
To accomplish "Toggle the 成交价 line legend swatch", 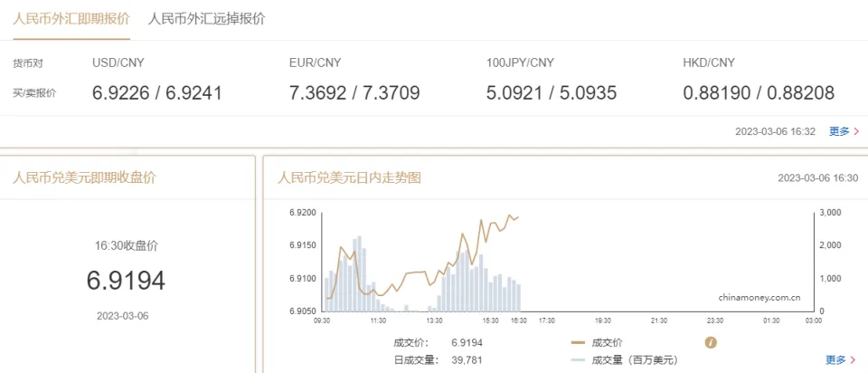I will (x=580, y=342).
